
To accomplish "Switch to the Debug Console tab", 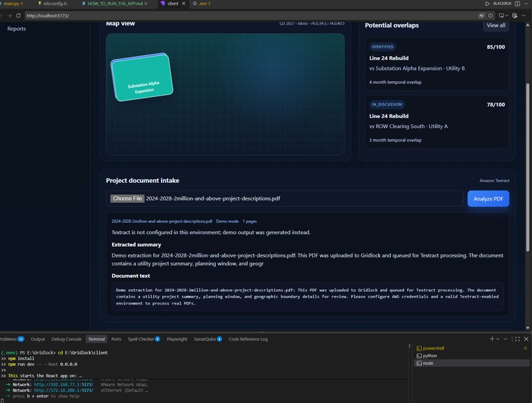I will point(66,339).
